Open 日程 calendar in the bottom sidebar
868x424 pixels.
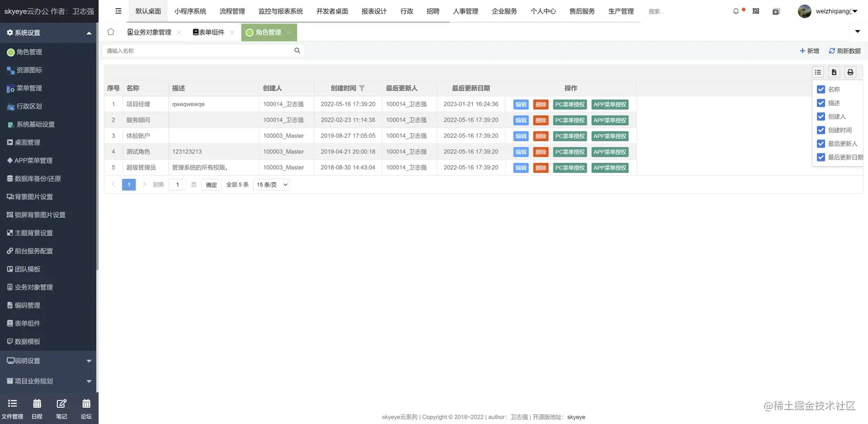tap(37, 409)
